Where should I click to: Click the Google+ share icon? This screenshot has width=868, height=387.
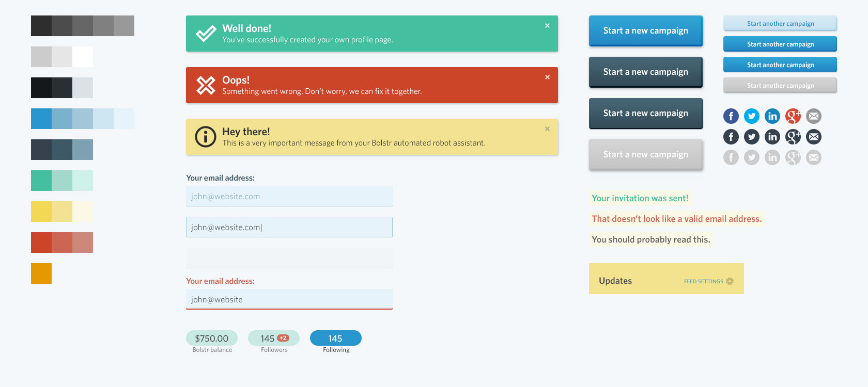coord(793,116)
